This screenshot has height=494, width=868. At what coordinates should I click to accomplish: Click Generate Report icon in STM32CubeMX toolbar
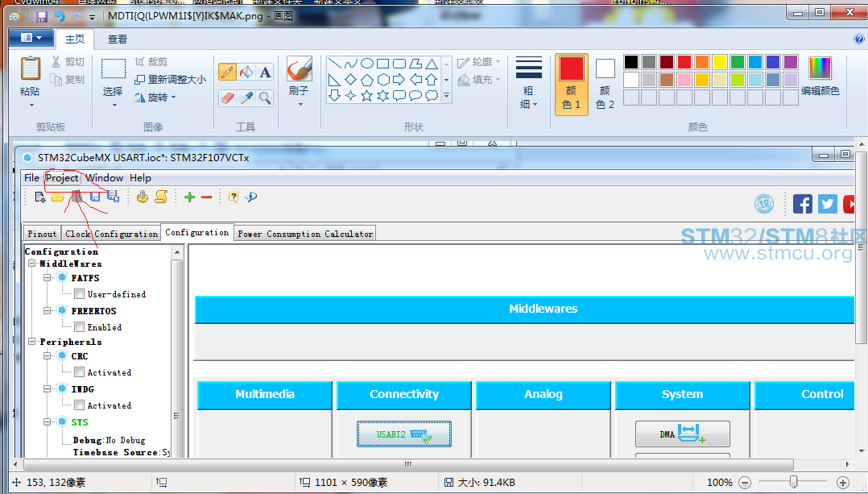click(161, 197)
